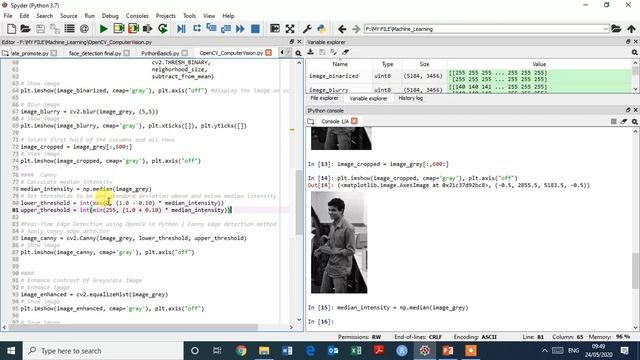Viewport: 640px width, 360px height.
Task: Click the Save all files icon
Action: (55, 29)
